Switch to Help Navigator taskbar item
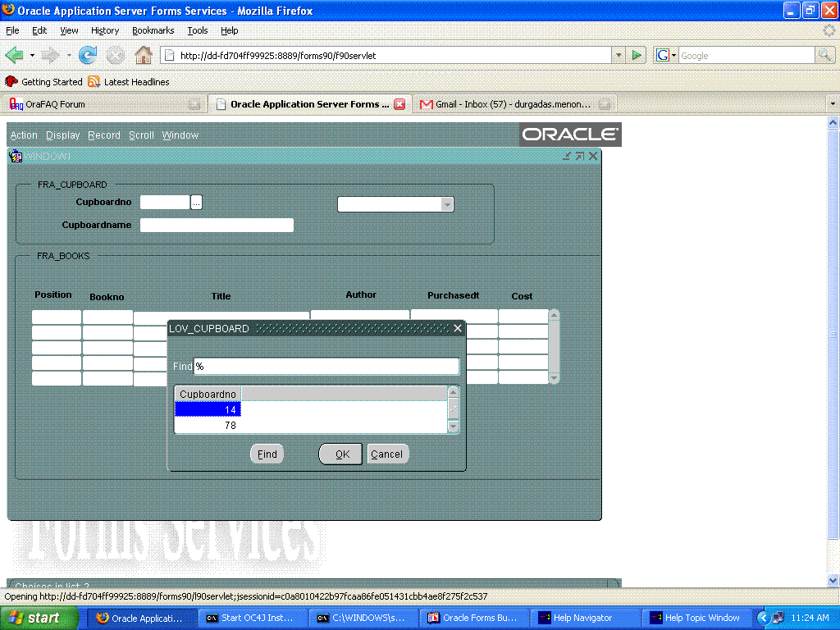Image resolution: width=840 pixels, height=630 pixels. tap(586, 618)
